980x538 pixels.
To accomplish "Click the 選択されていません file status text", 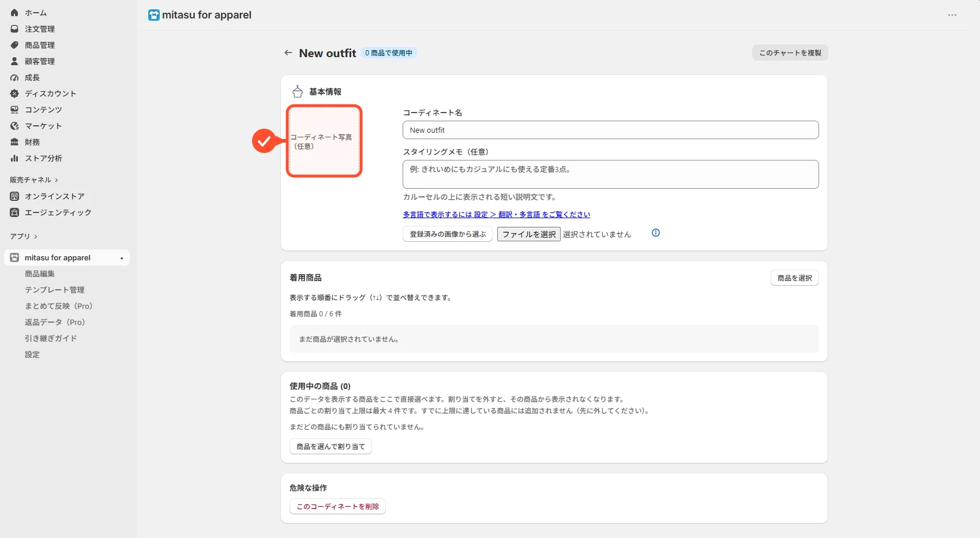I will pyautogui.click(x=597, y=234).
